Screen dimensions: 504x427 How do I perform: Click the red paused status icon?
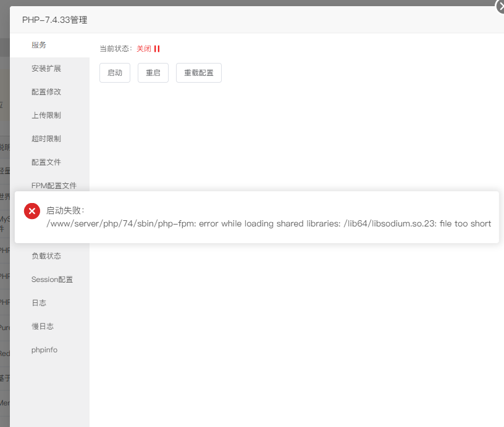[157, 49]
